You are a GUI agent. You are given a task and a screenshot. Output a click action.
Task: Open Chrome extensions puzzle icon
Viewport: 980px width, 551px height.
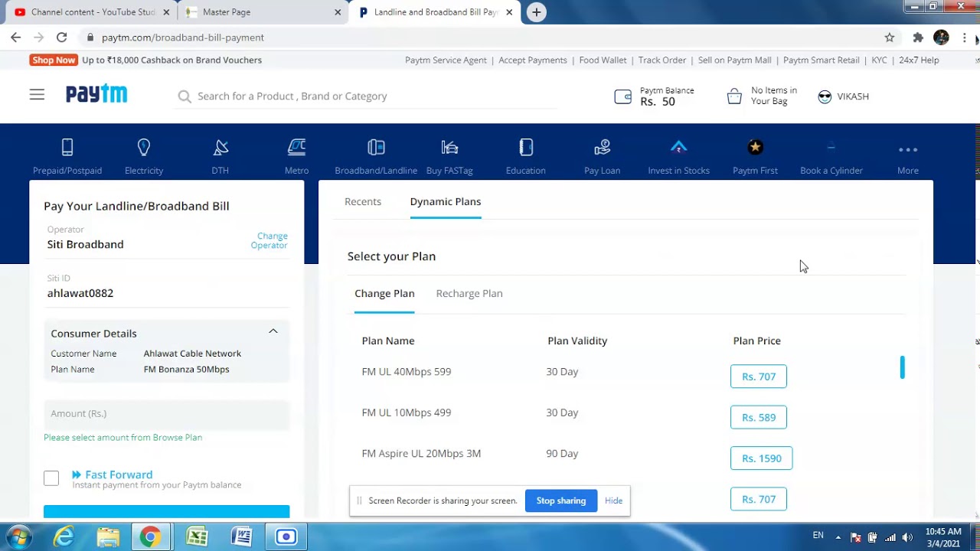pyautogui.click(x=918, y=37)
